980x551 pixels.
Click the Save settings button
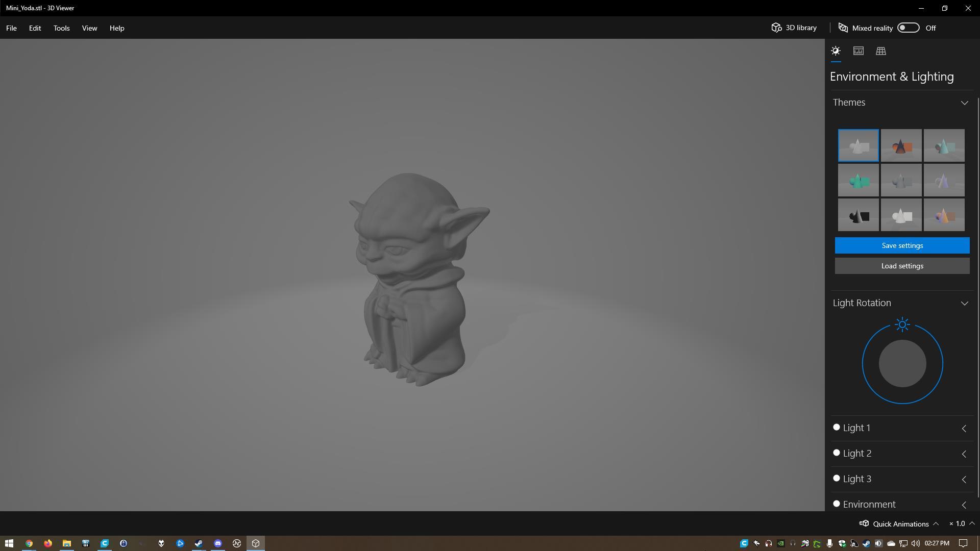902,245
